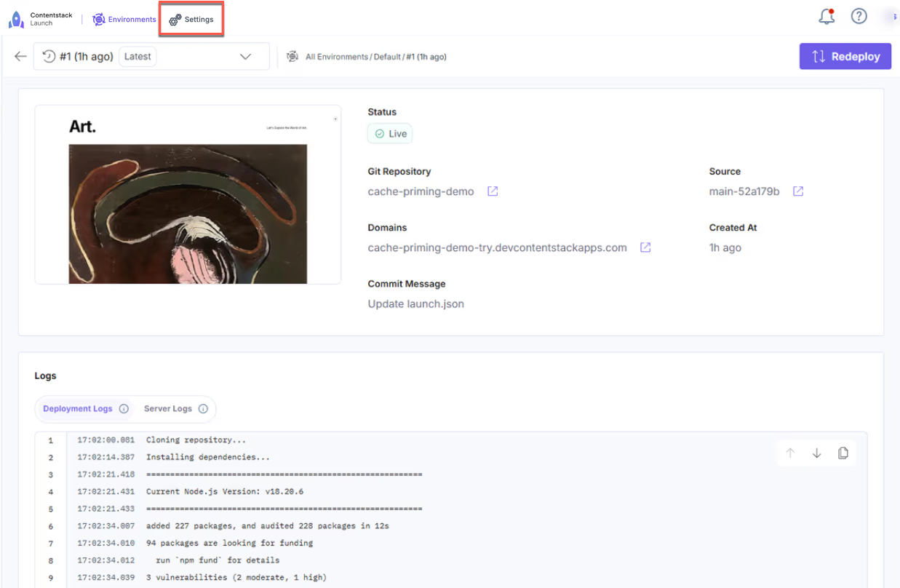Viewport: 900px width, 588px height.
Task: Click the Contentstack Launch rocket logo
Action: tap(16, 17)
